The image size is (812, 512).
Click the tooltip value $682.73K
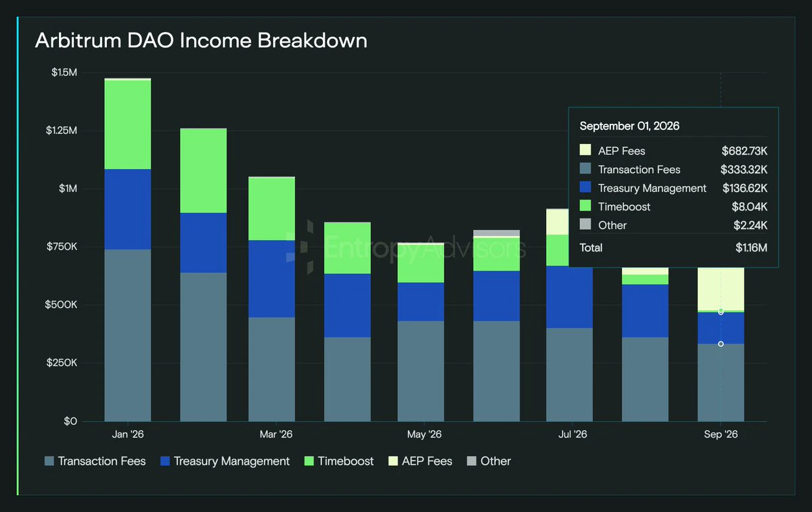(x=744, y=151)
